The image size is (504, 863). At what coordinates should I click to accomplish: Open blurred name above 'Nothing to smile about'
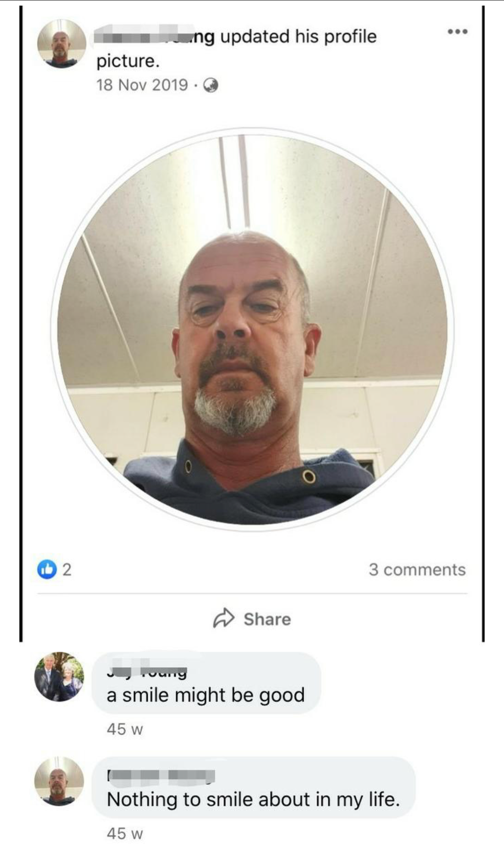[161, 776]
